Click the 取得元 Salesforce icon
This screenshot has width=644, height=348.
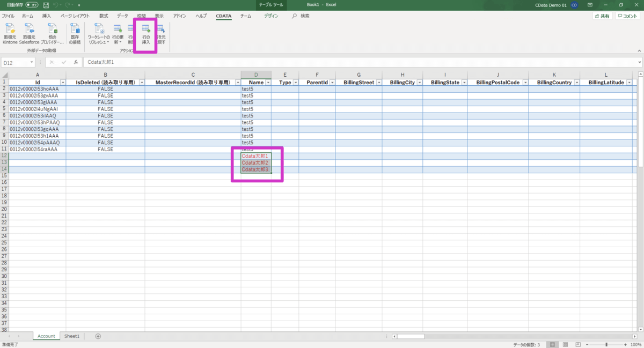pyautogui.click(x=29, y=34)
